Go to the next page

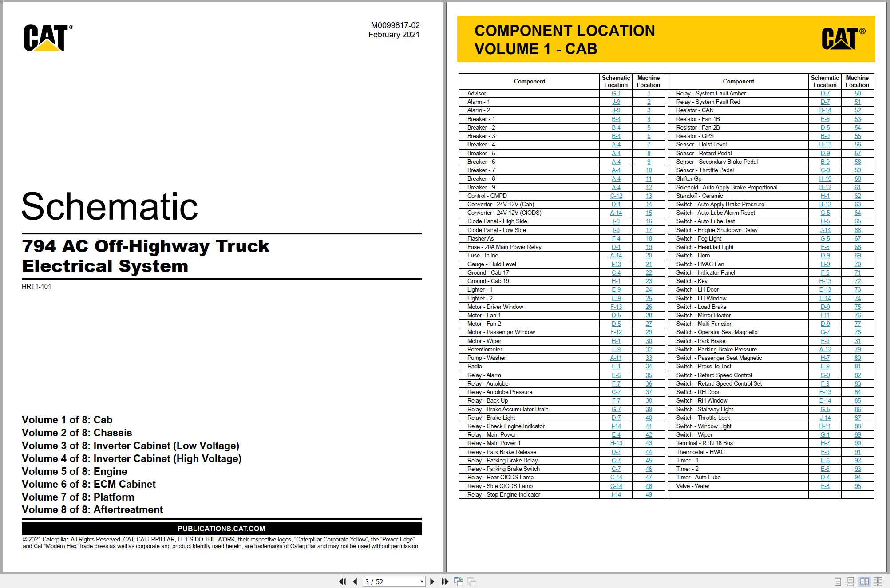432,581
